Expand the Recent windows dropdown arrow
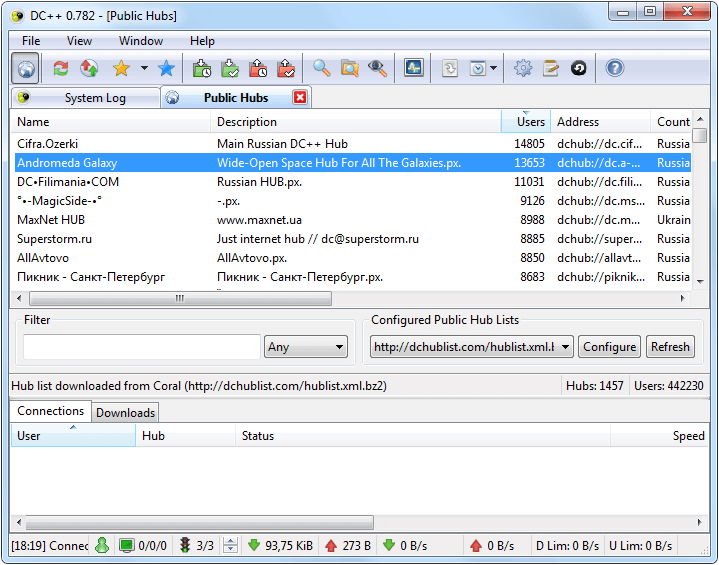719x565 pixels. point(493,69)
